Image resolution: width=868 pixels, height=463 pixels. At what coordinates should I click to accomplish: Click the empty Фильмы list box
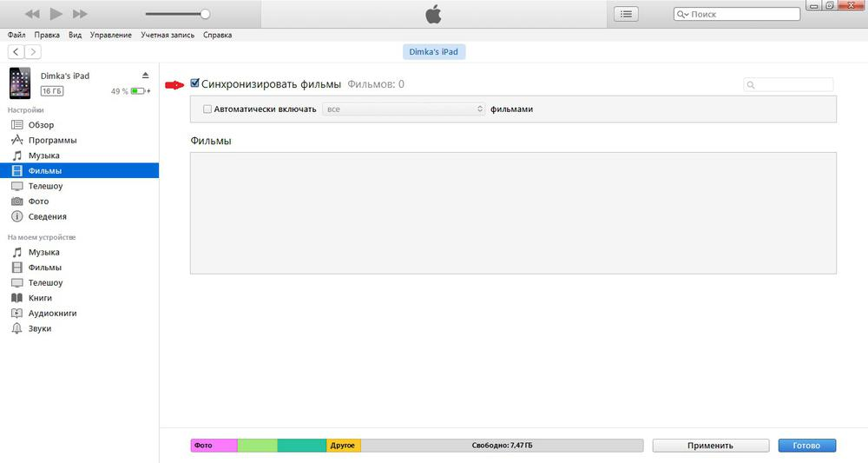point(513,213)
